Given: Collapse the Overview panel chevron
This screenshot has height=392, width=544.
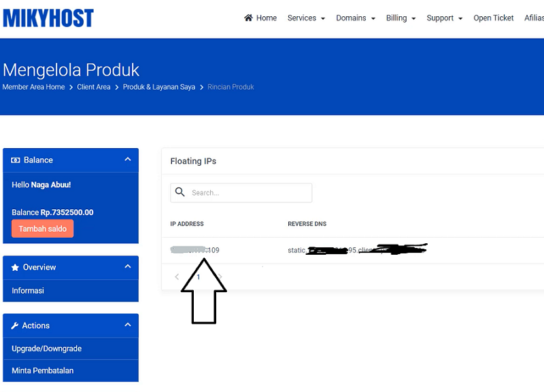Looking at the screenshot, I should [x=128, y=266].
